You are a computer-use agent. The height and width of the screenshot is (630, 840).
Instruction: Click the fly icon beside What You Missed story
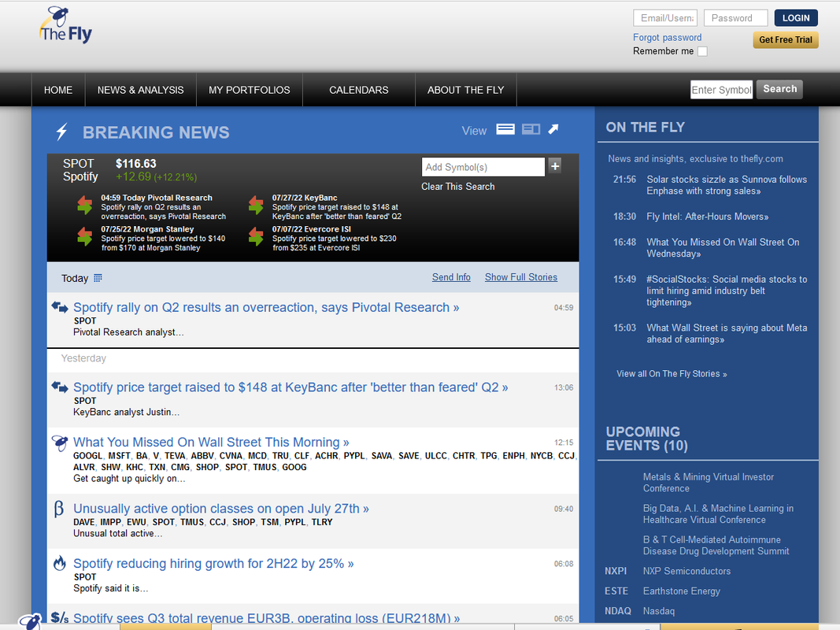pyautogui.click(x=60, y=443)
